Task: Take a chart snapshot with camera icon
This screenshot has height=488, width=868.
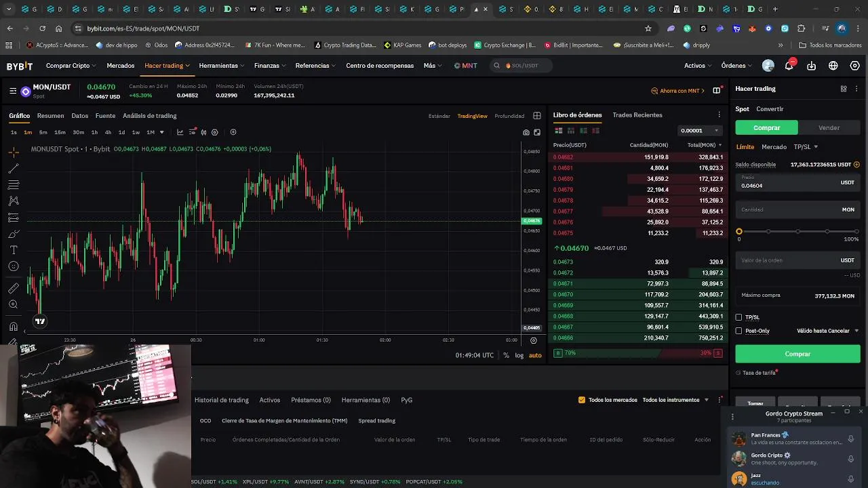Action: (526, 132)
